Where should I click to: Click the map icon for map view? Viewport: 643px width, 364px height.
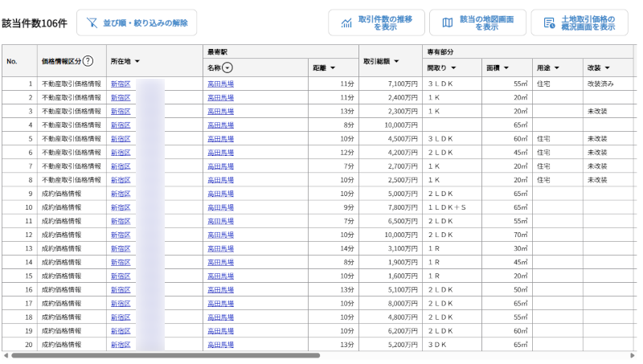coord(448,23)
